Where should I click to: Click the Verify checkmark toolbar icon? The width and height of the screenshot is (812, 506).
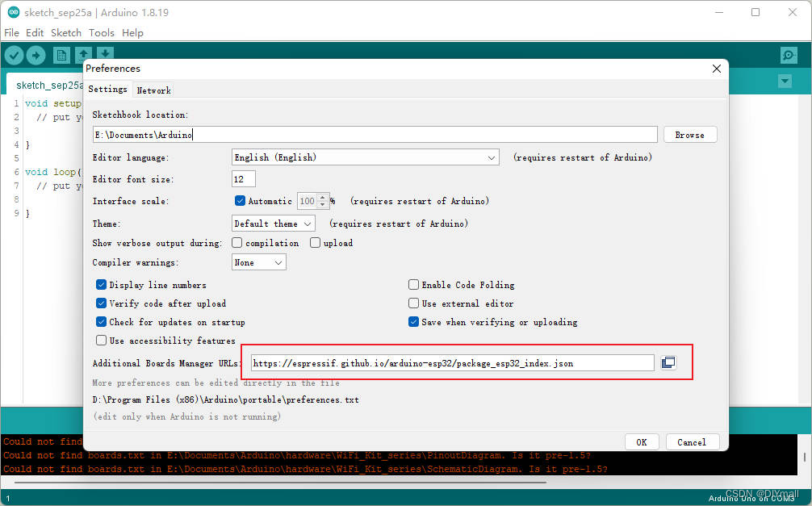(14, 55)
